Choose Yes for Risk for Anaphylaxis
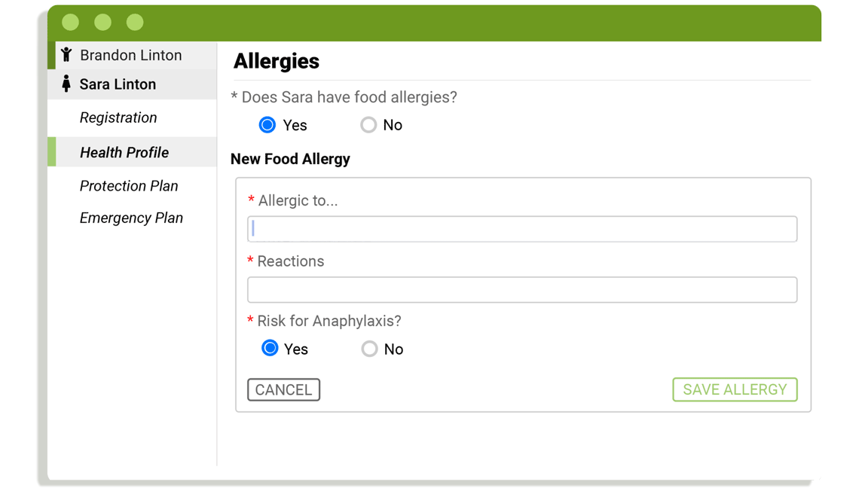Image resolution: width=868 pixels, height=488 pixels. point(270,348)
